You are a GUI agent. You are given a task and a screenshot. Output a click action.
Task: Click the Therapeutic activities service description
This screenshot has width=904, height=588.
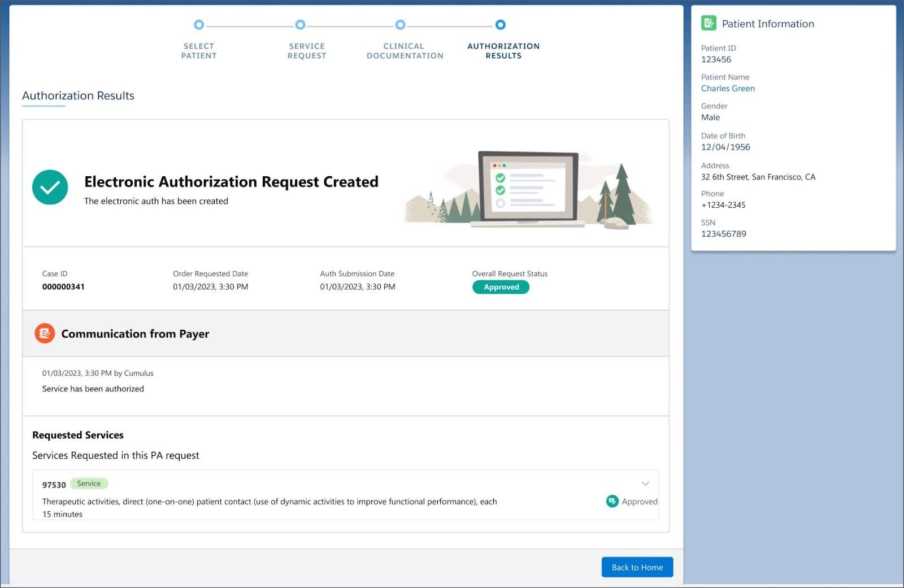(270, 507)
